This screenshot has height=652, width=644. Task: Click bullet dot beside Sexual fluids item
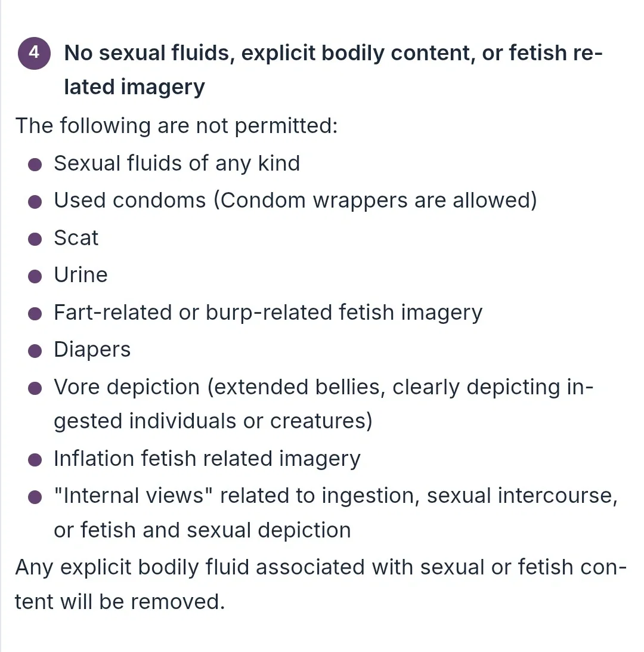[x=35, y=164]
